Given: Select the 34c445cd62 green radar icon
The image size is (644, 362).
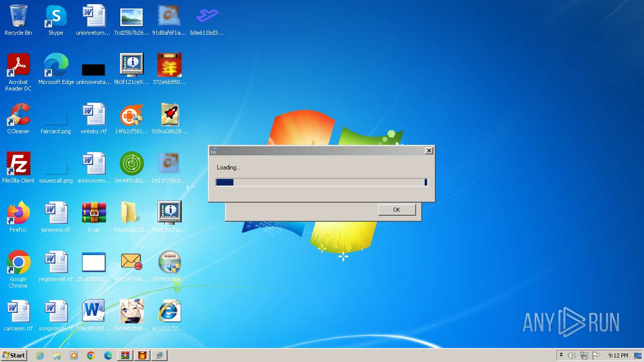Looking at the screenshot, I should pos(131,168).
